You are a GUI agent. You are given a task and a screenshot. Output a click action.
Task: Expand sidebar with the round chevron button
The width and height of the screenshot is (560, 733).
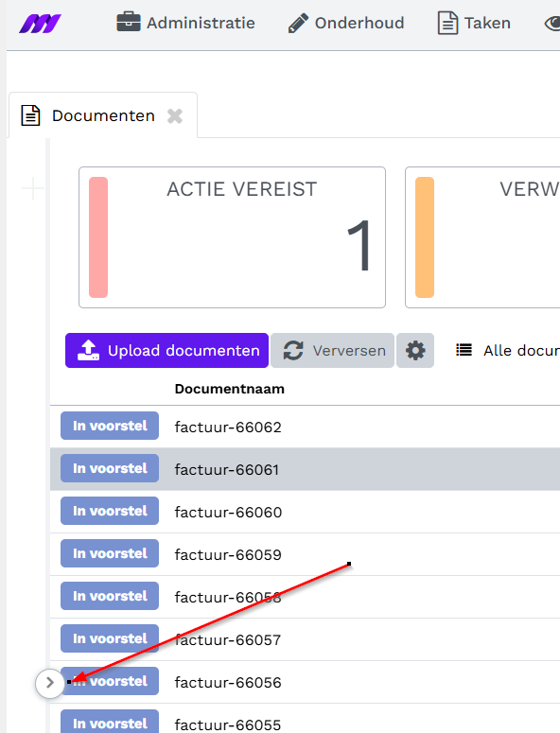pos(49,683)
